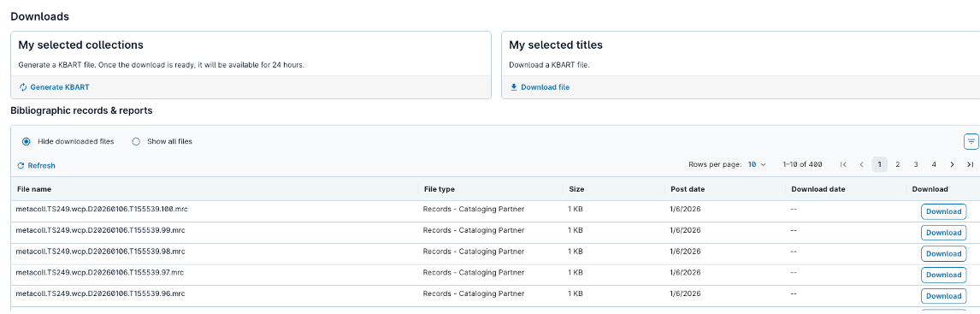
Task: Click the 1 KB size in .98.mrc row
Action: [576, 252]
